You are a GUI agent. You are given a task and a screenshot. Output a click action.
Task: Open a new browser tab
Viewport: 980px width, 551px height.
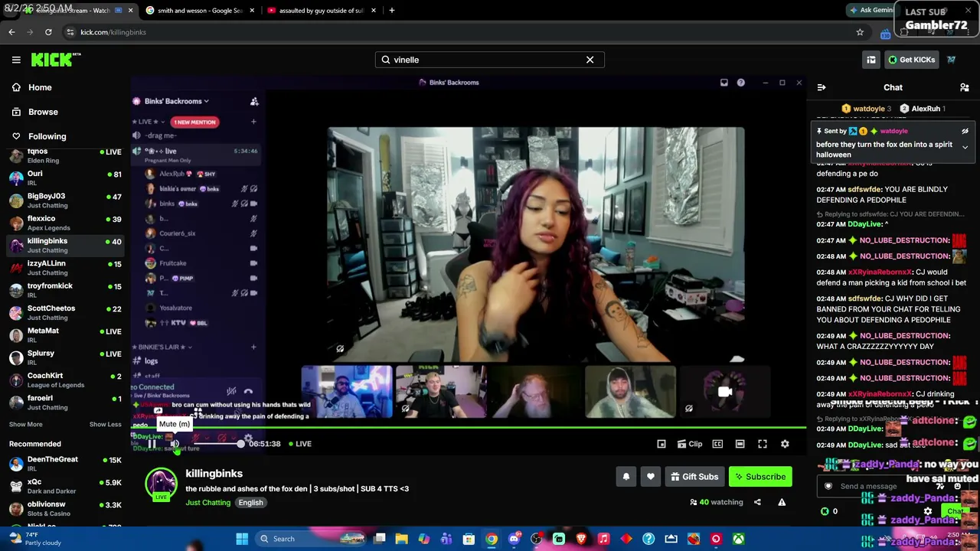[x=392, y=11]
